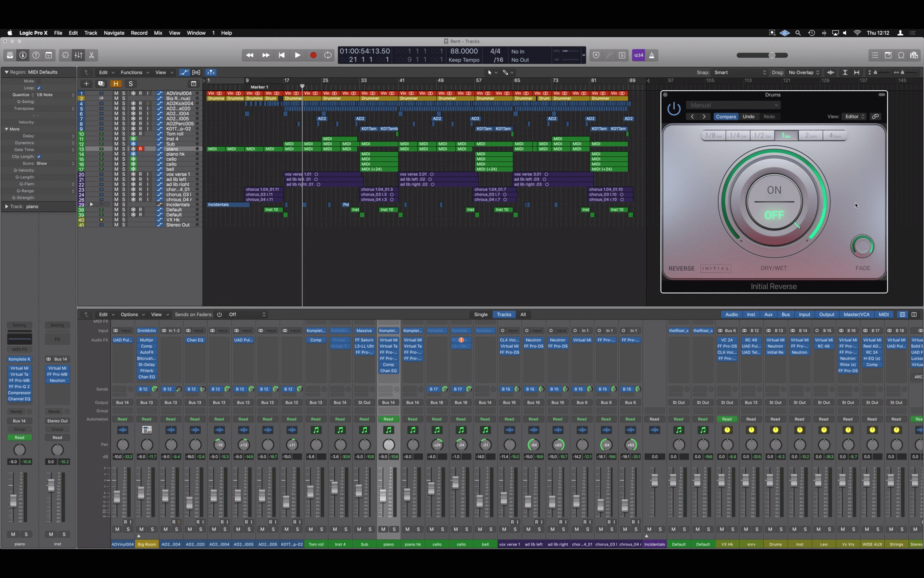
Task: Expand the Track piano disclosure triangle
Action: [x=6, y=206]
